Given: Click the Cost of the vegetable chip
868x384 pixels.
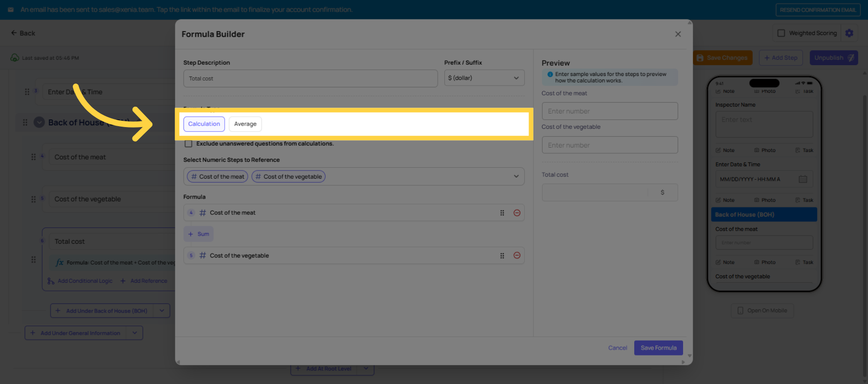Looking at the screenshot, I should pyautogui.click(x=288, y=176).
